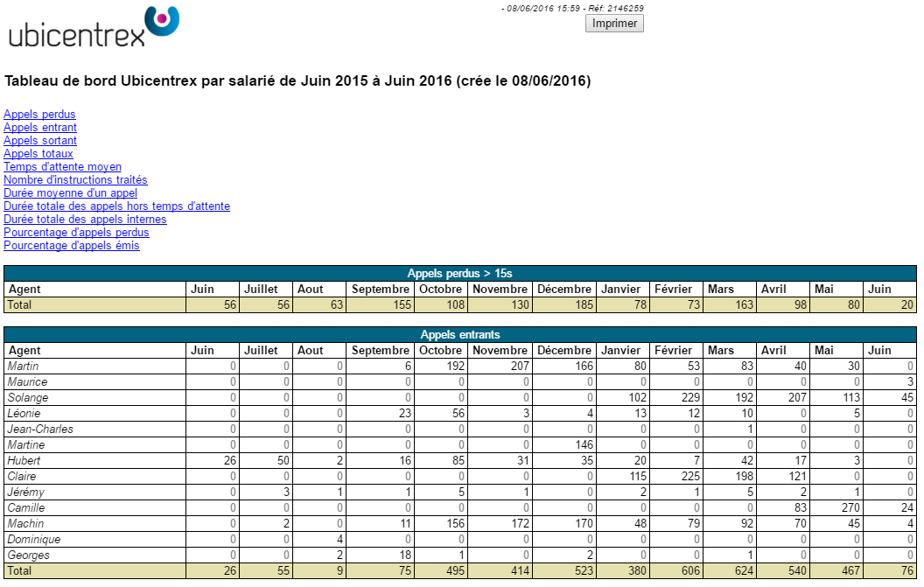
Task: Select the 'Appels entrants' table header
Action: [460, 335]
